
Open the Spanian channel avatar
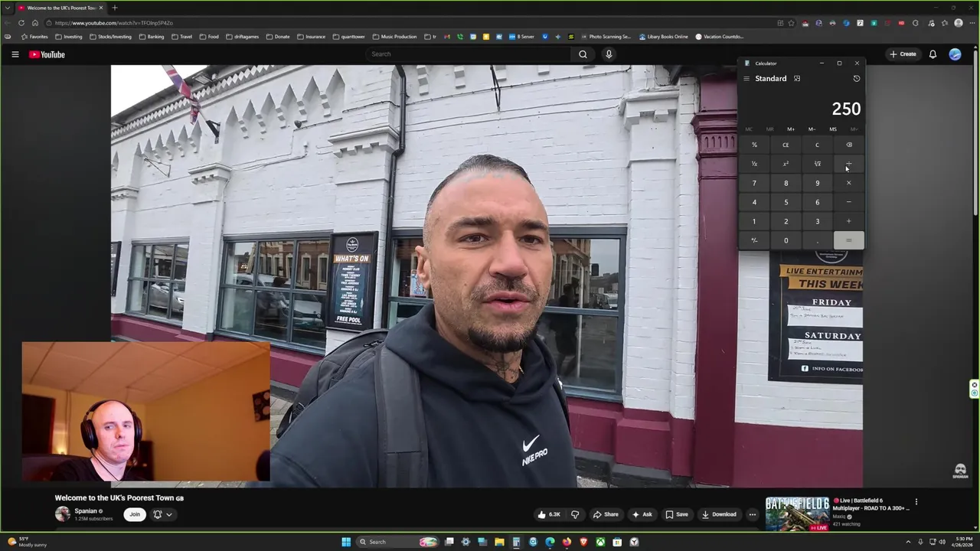click(62, 514)
